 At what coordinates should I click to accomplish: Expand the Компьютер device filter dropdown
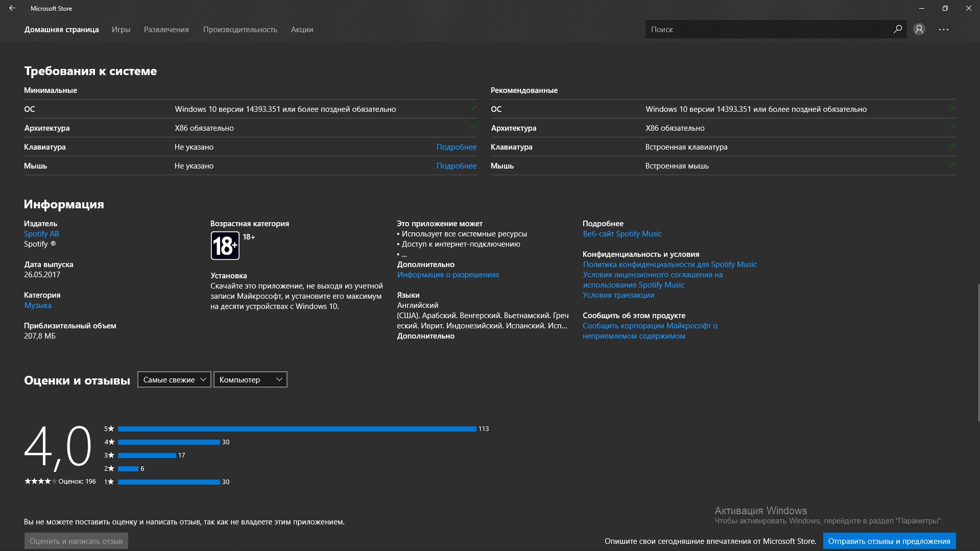tap(250, 379)
